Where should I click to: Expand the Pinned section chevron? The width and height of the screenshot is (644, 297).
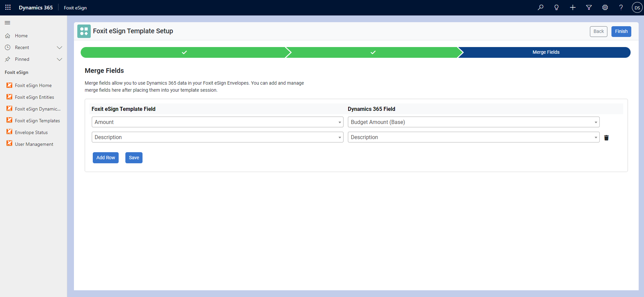(59, 59)
